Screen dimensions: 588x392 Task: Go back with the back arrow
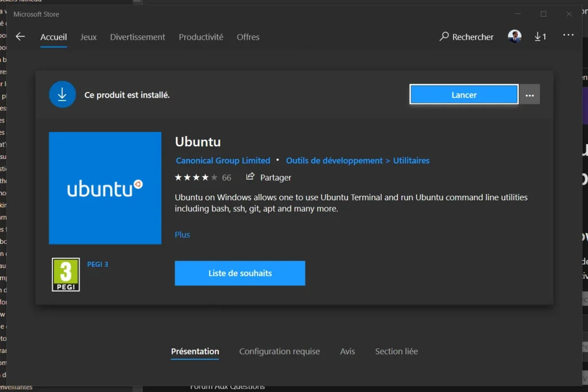[20, 36]
